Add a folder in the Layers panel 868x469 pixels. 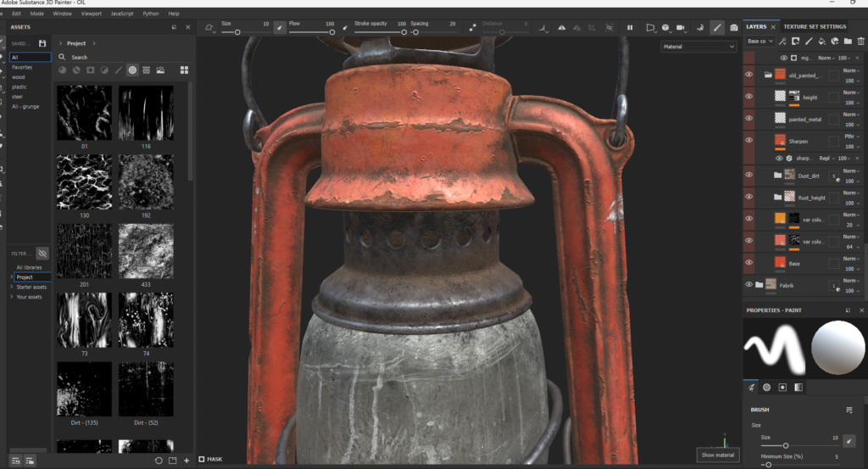pyautogui.click(x=848, y=41)
